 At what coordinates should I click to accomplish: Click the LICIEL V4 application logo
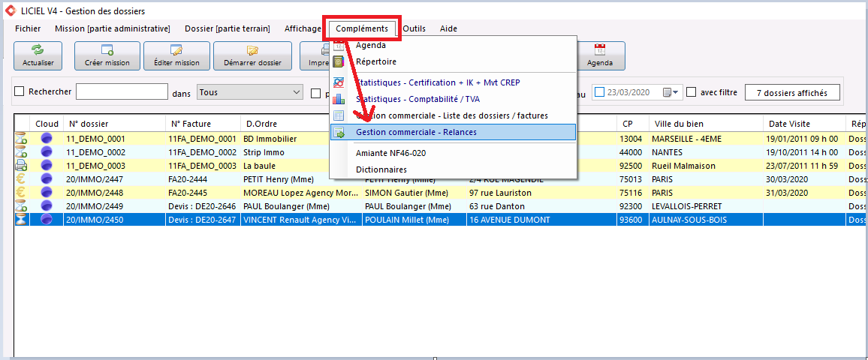pos(10,10)
